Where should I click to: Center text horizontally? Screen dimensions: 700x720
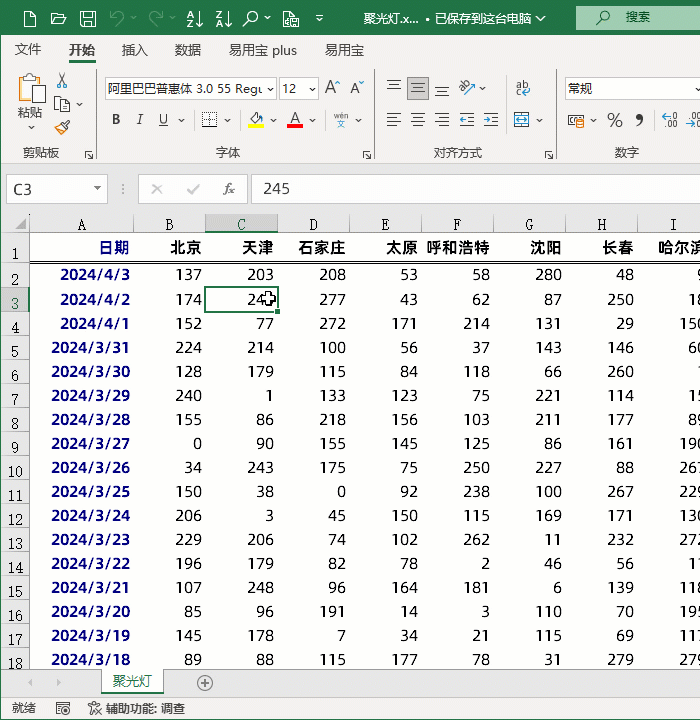click(x=418, y=120)
